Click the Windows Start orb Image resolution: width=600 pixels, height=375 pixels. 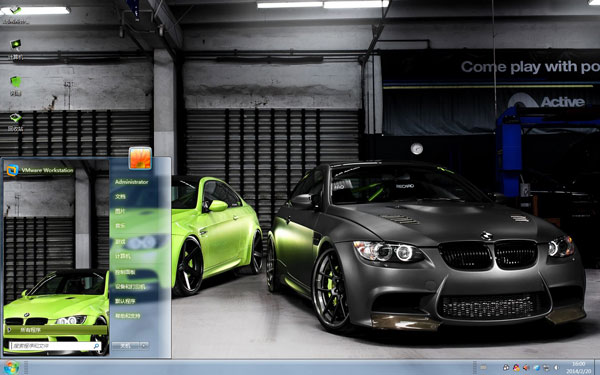tap(11, 368)
